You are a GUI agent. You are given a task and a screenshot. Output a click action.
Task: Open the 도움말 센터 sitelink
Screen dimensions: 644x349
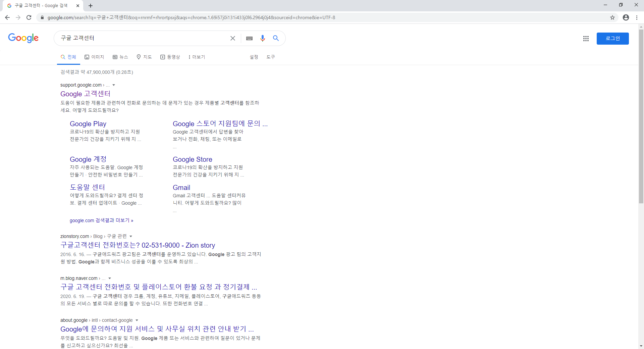[87, 187]
